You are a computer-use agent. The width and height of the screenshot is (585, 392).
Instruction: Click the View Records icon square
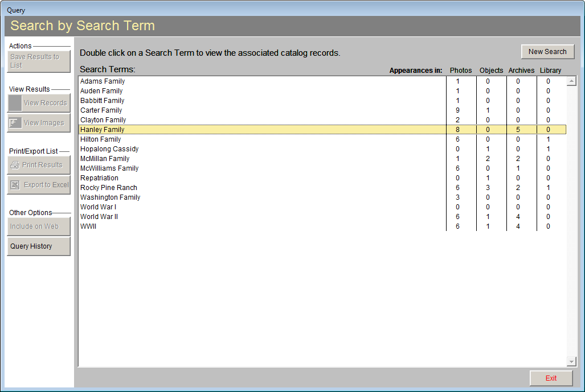[x=15, y=103]
